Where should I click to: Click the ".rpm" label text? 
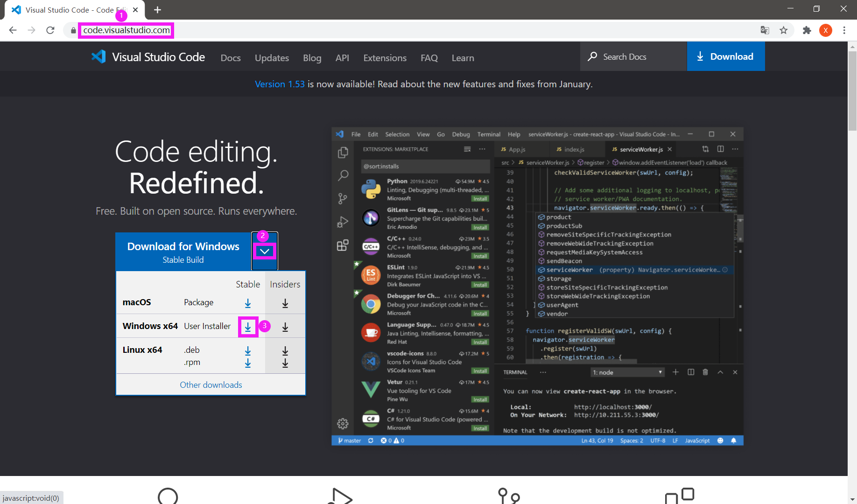click(x=192, y=363)
